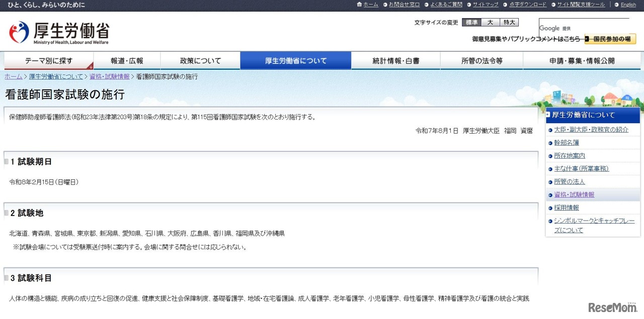Click 資格・試験情報 in the sidebar
Viewport: 644px width, 319px height.
(574, 194)
